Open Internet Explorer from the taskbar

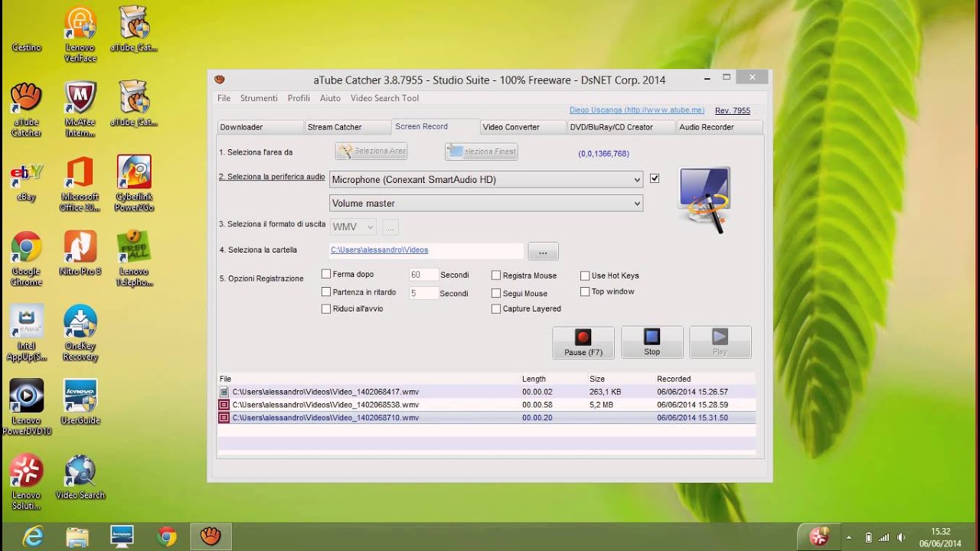pyautogui.click(x=33, y=536)
